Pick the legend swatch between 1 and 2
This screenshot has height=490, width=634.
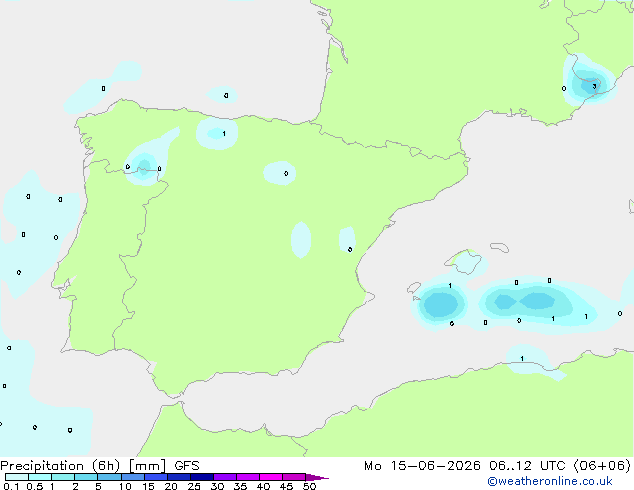click(x=63, y=477)
